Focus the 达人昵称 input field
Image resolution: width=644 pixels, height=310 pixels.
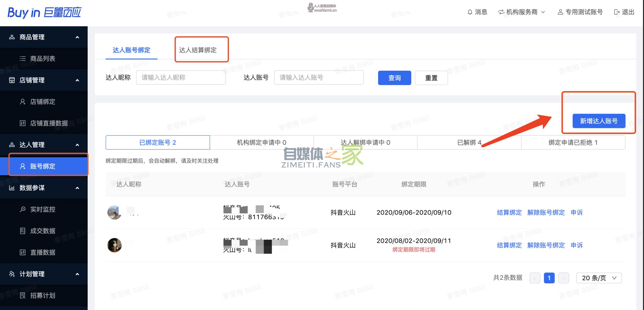coord(180,78)
